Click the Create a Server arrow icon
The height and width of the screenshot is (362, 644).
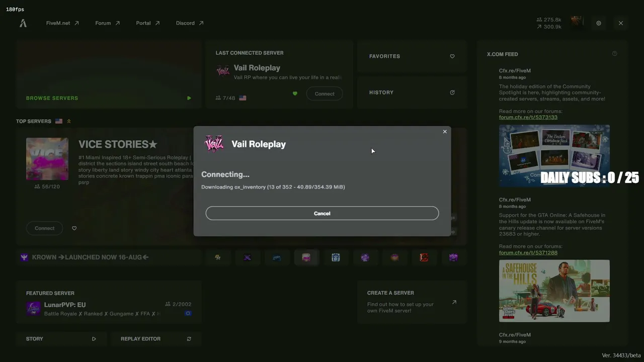click(454, 302)
